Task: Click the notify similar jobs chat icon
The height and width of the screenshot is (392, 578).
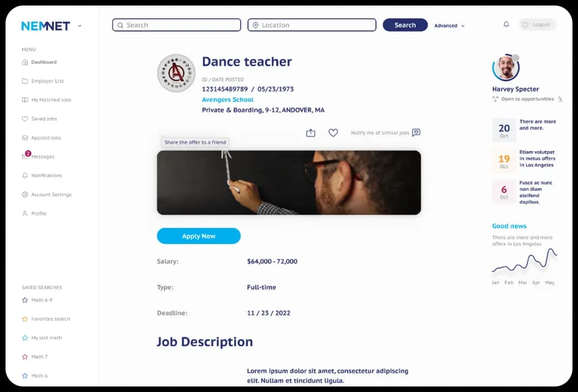Action: click(x=416, y=132)
